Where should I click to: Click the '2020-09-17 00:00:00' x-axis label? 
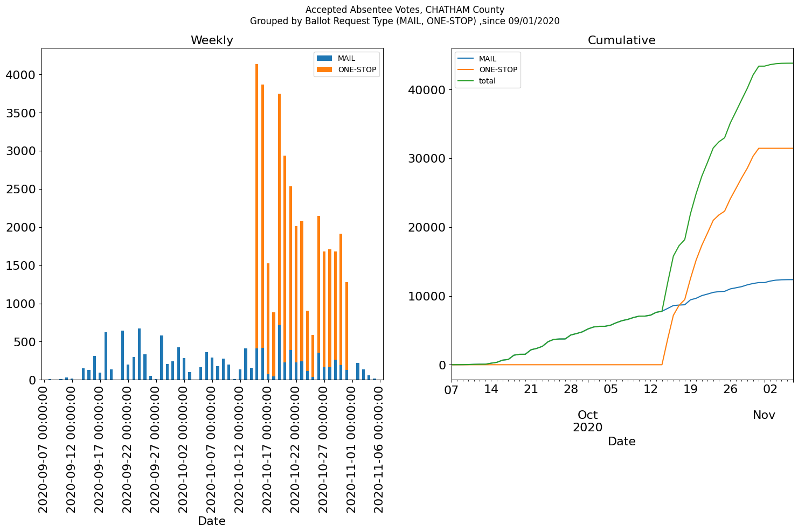(x=99, y=449)
